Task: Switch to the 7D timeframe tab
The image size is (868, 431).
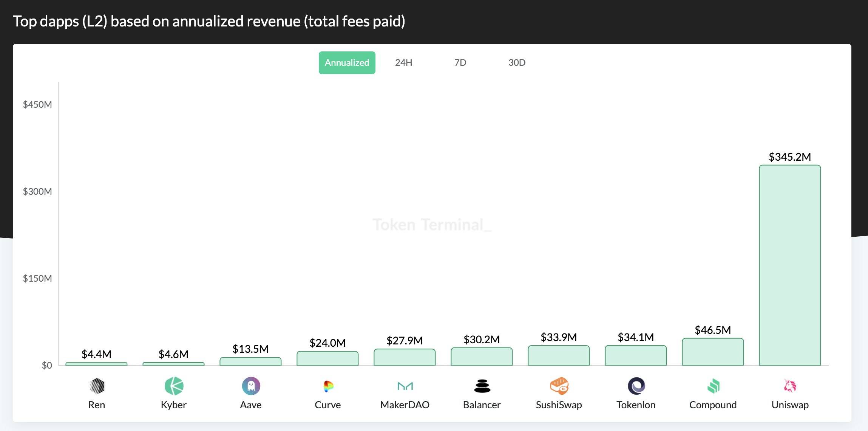Action: pyautogui.click(x=460, y=63)
